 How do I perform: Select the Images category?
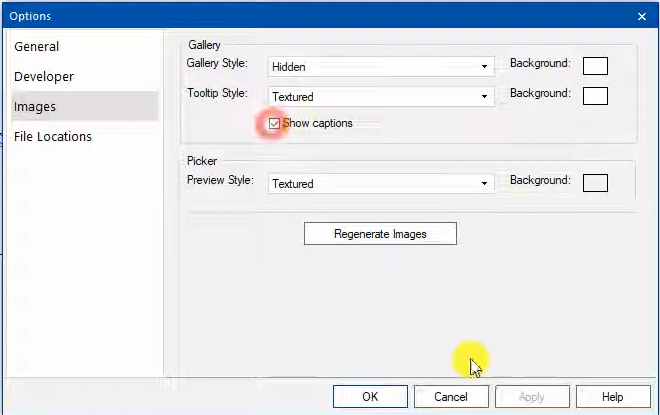pos(35,107)
